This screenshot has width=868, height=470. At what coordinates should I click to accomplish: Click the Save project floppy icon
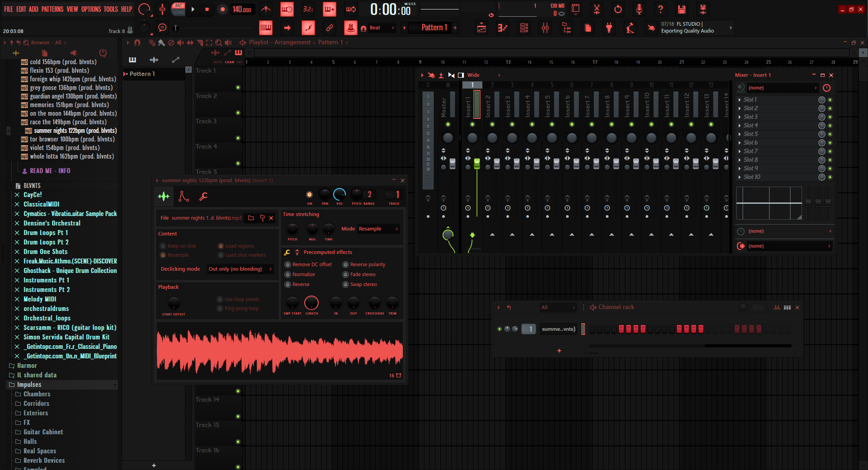click(682, 9)
